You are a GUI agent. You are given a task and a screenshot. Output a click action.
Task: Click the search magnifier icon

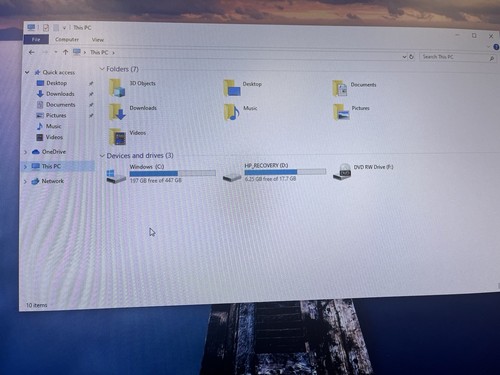click(x=492, y=58)
